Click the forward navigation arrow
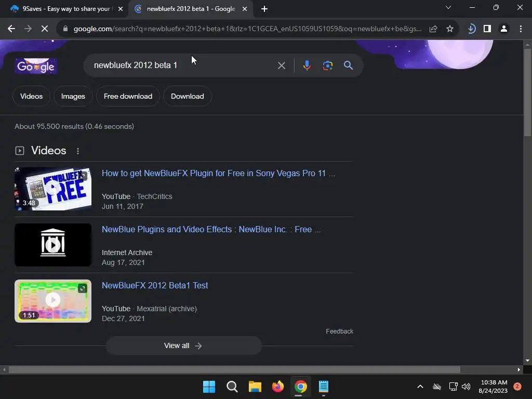 click(28, 29)
